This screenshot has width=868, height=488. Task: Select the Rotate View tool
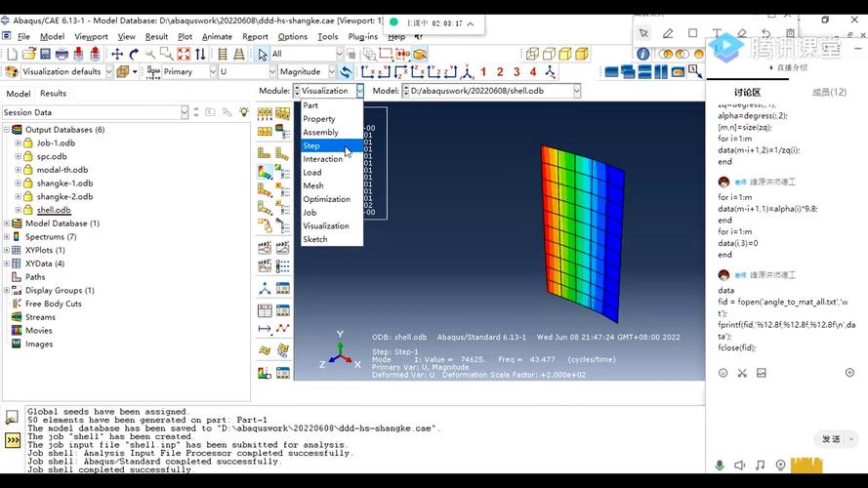pyautogui.click(x=134, y=54)
